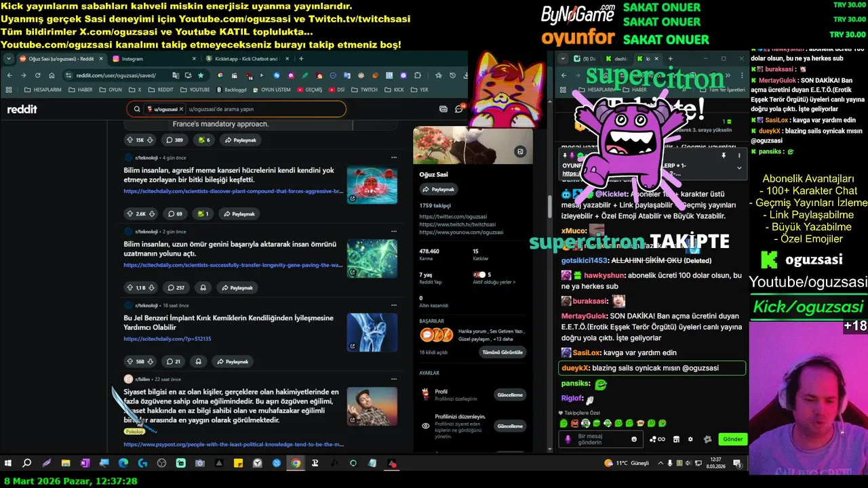Downvote the 2.6K cancer cell post
Screen dimensions: 868x488
(152, 213)
